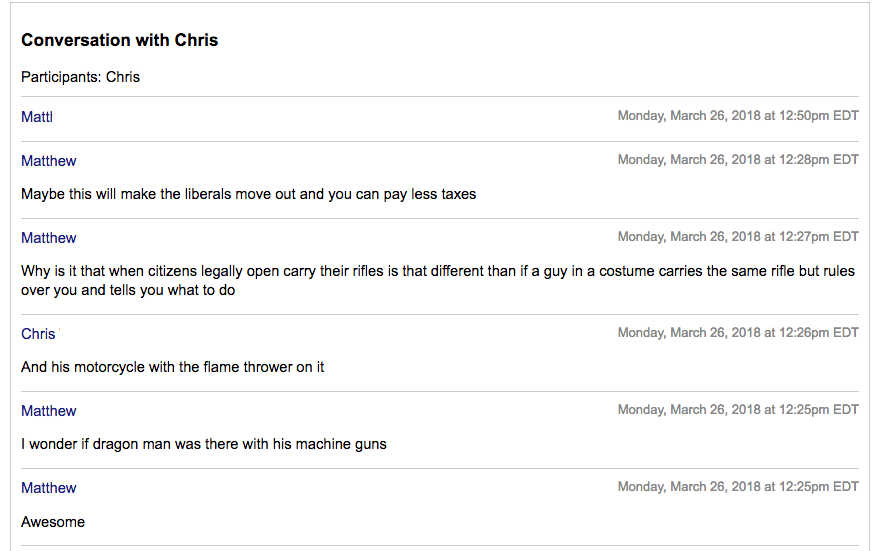Click Matthew's name above the dragon man message
This screenshot has width=873, height=551.
[x=48, y=411]
